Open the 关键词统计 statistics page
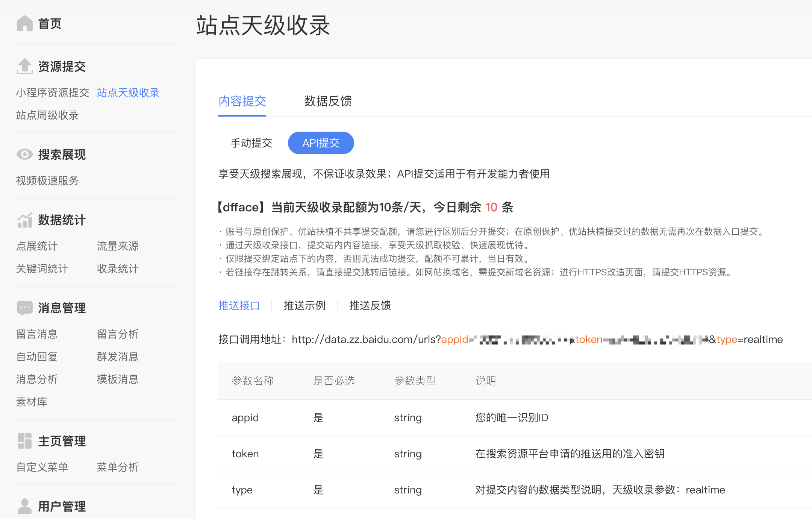The height and width of the screenshot is (519, 812). point(42,269)
